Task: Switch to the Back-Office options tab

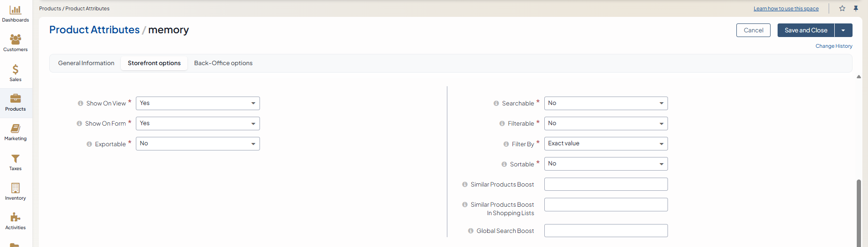Action: point(223,63)
